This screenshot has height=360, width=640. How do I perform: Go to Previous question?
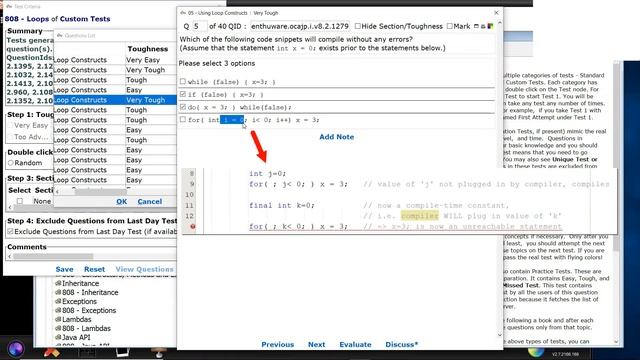click(x=278, y=344)
